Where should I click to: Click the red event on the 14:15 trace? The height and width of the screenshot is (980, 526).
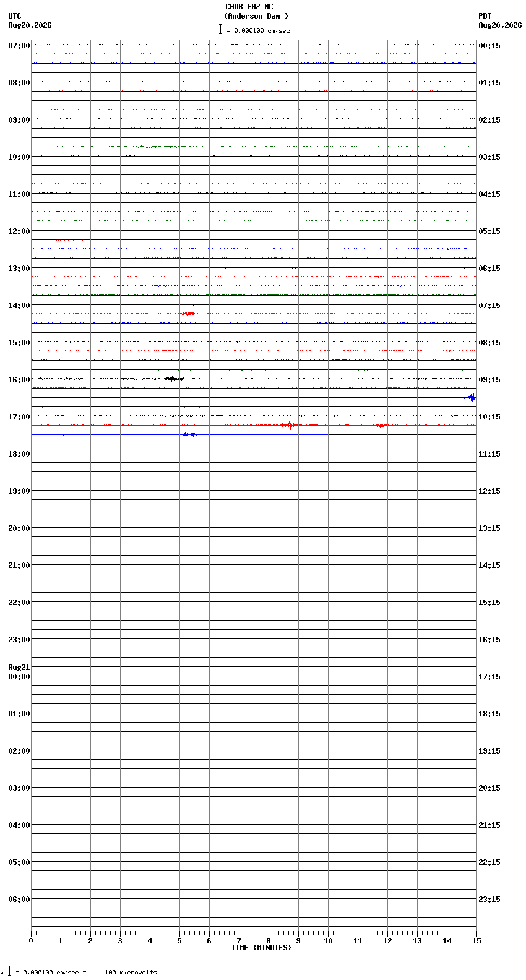[188, 314]
